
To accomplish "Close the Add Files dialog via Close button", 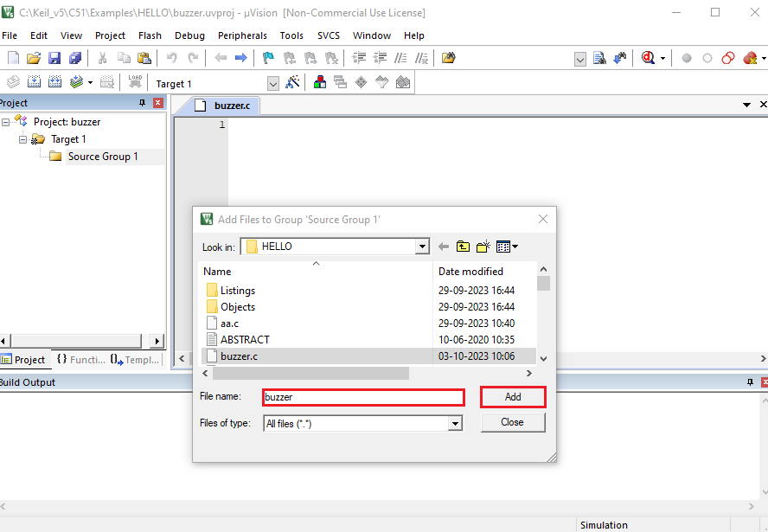I will (514, 423).
